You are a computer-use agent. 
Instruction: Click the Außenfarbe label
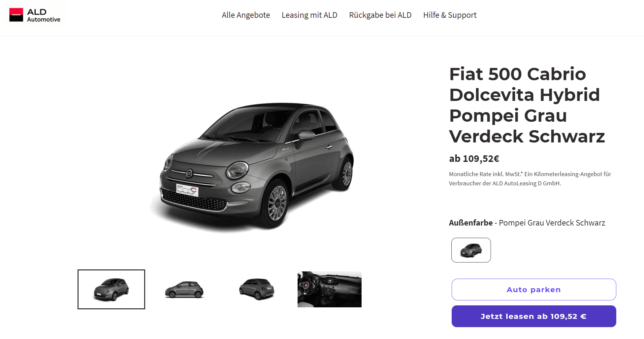(x=471, y=223)
